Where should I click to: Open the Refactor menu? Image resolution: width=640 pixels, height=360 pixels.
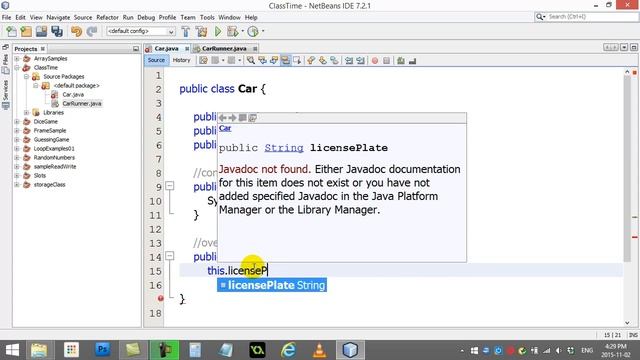tap(107, 18)
